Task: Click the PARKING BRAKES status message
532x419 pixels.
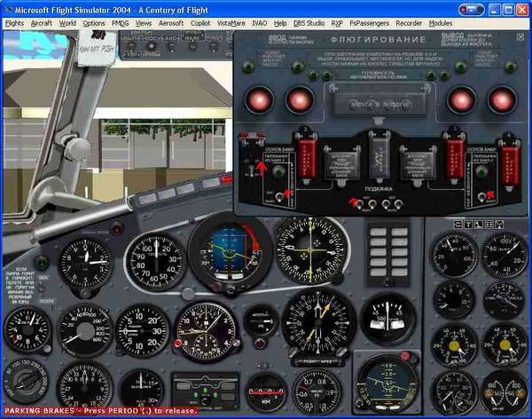Action: click(x=101, y=410)
